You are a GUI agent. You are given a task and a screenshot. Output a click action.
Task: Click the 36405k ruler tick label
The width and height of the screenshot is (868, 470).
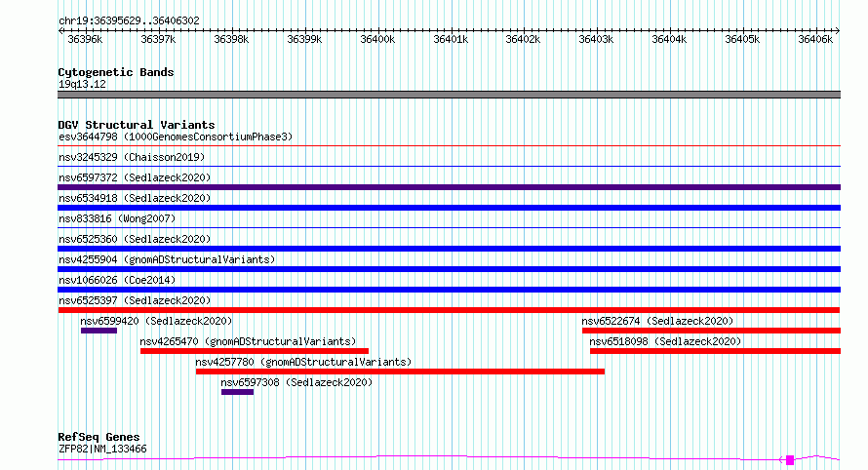tap(742, 39)
